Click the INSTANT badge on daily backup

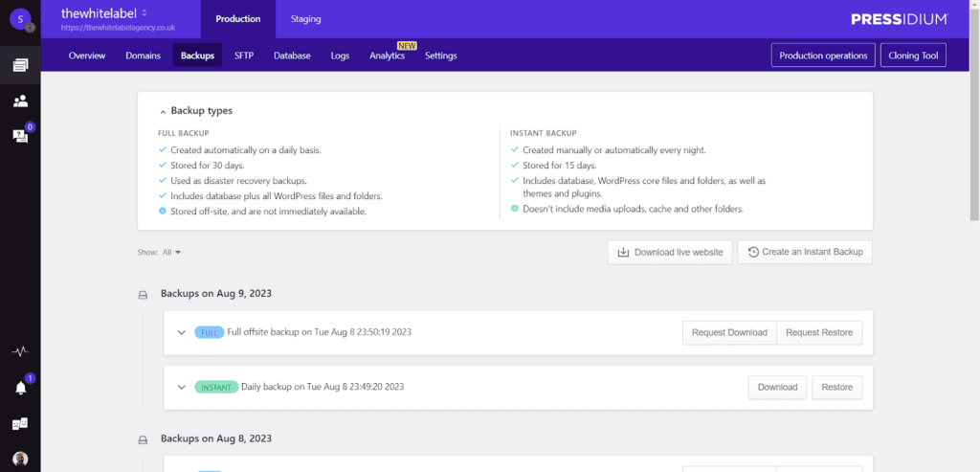[x=216, y=387]
